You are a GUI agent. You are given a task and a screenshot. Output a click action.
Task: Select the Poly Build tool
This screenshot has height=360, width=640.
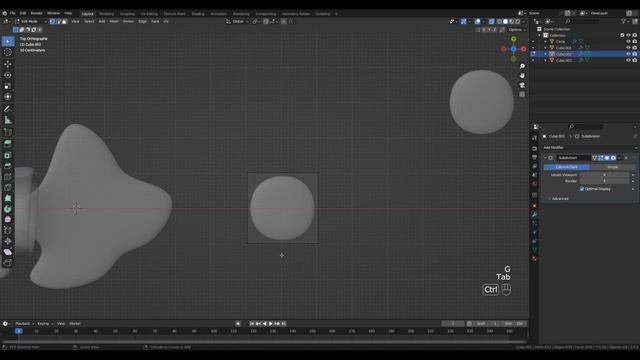pyautogui.click(x=8, y=198)
